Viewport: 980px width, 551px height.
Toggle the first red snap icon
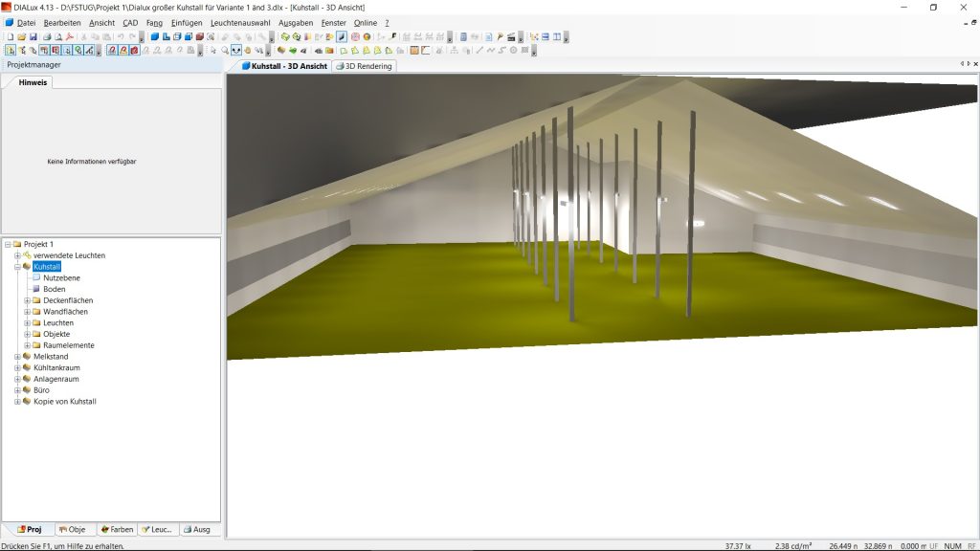tap(112, 50)
